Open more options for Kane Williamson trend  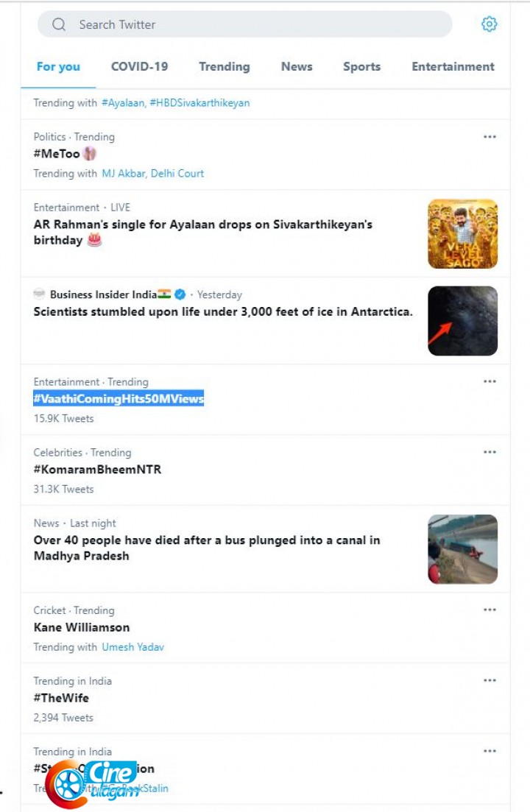490,610
